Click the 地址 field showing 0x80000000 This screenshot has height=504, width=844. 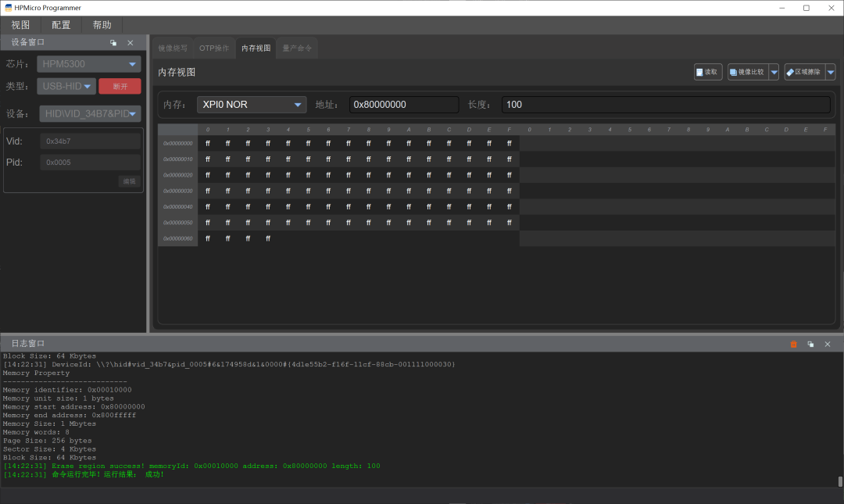point(404,105)
